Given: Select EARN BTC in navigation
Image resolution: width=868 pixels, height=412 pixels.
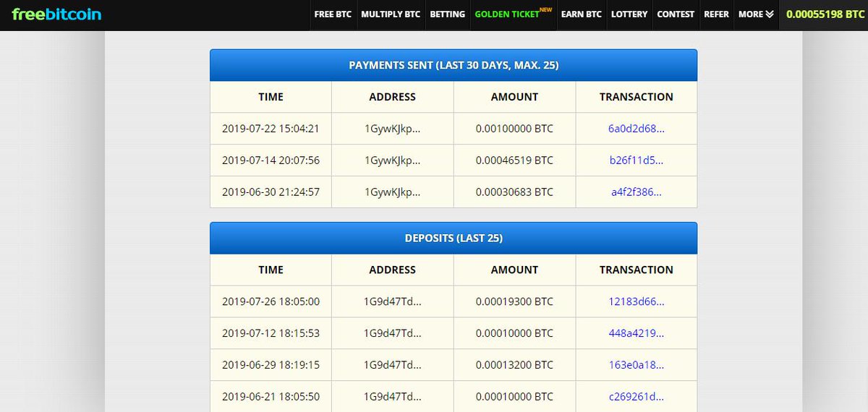Looking at the screenshot, I should pyautogui.click(x=582, y=14).
